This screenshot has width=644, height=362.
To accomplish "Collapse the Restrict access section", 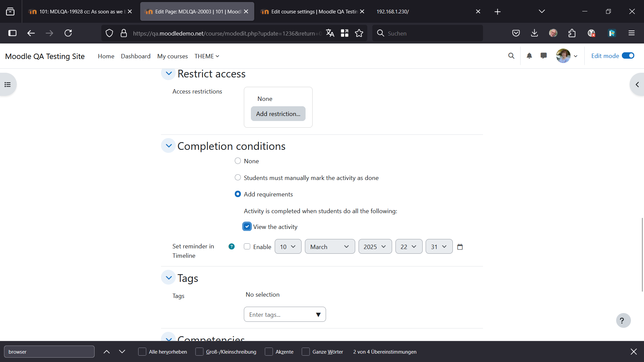I will (x=168, y=73).
